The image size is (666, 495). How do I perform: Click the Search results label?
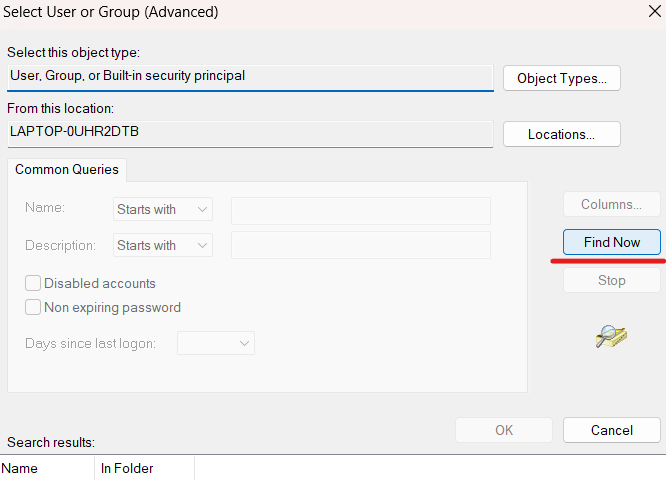(x=51, y=442)
